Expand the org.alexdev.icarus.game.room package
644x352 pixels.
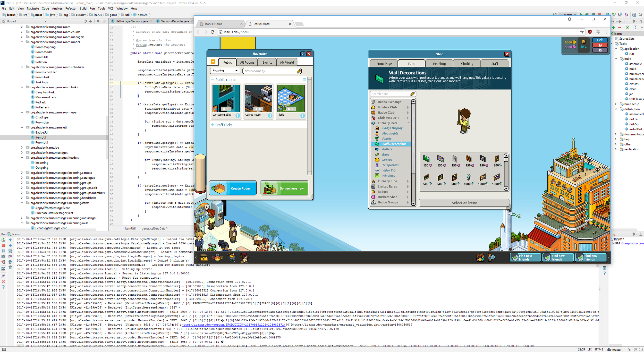click(22, 27)
